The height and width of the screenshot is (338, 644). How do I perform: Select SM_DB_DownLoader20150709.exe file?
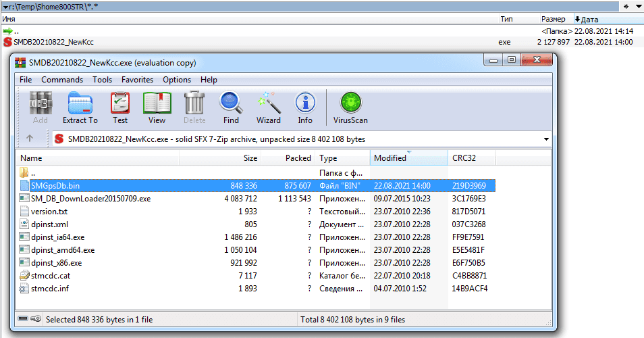point(90,199)
